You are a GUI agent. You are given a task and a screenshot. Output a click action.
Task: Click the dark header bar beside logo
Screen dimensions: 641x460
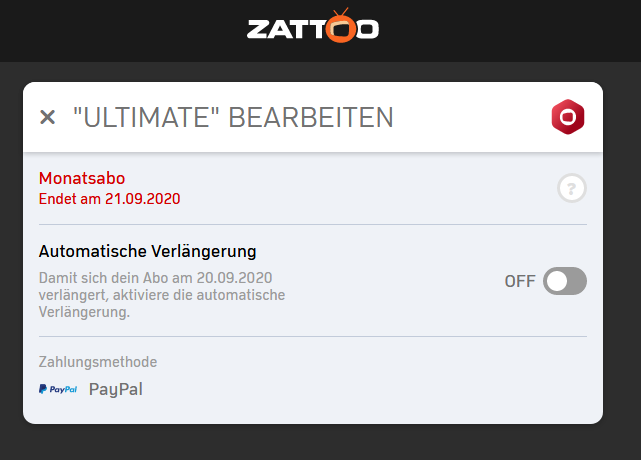[x=123, y=31]
